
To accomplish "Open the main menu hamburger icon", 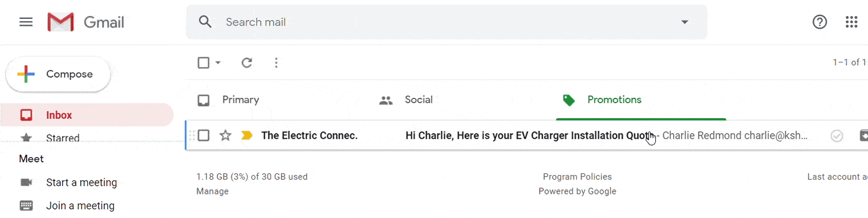I will pos(26,22).
